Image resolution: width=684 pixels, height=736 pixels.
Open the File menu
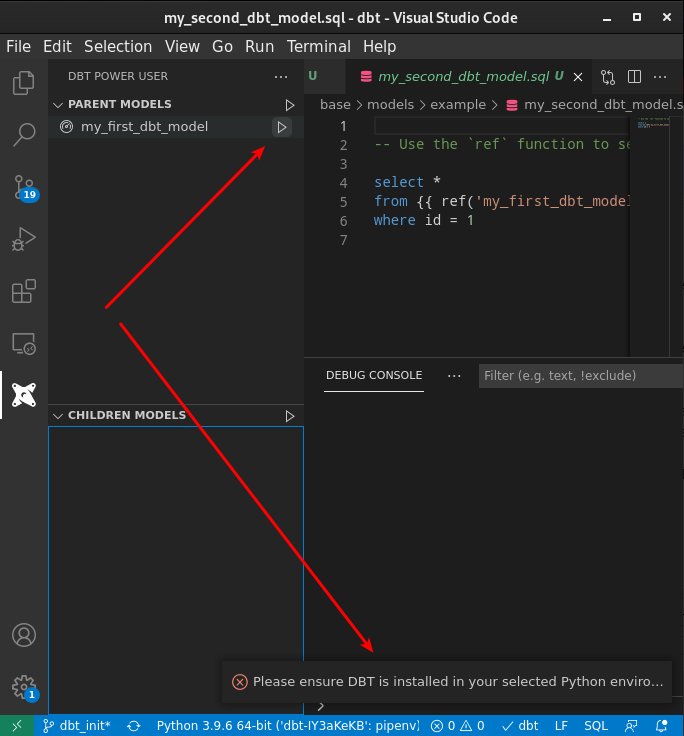point(18,46)
